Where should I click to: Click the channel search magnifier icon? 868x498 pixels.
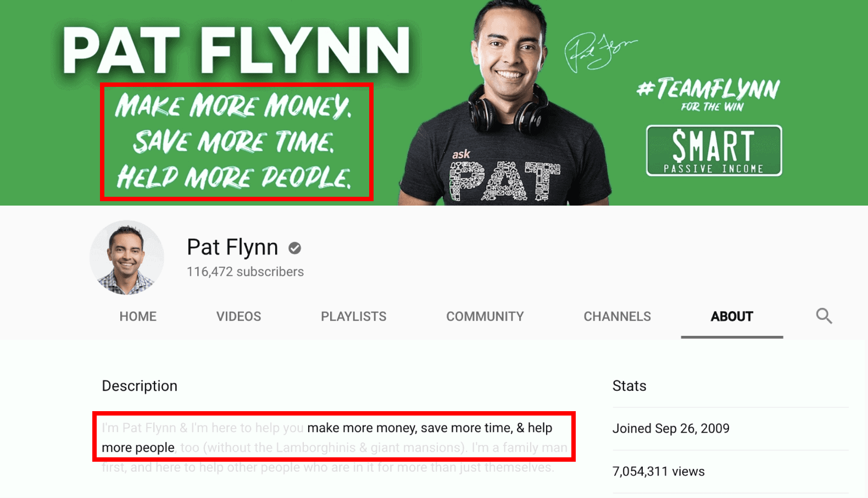[824, 316]
